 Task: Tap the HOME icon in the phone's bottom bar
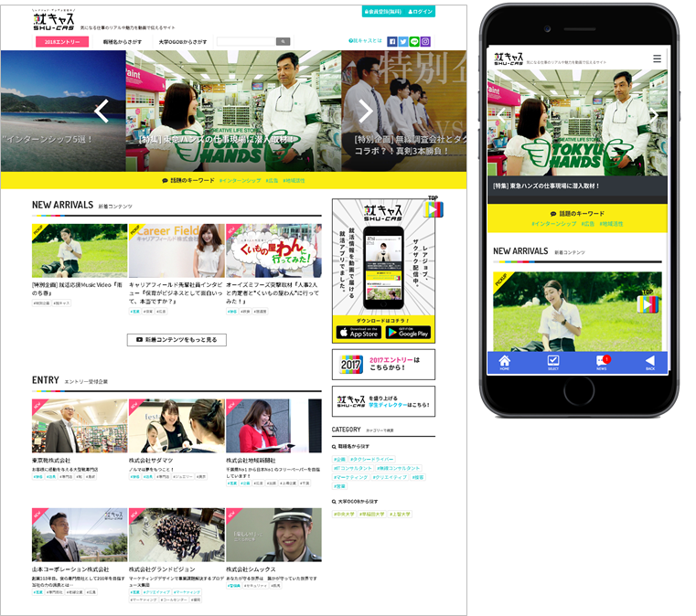click(504, 362)
